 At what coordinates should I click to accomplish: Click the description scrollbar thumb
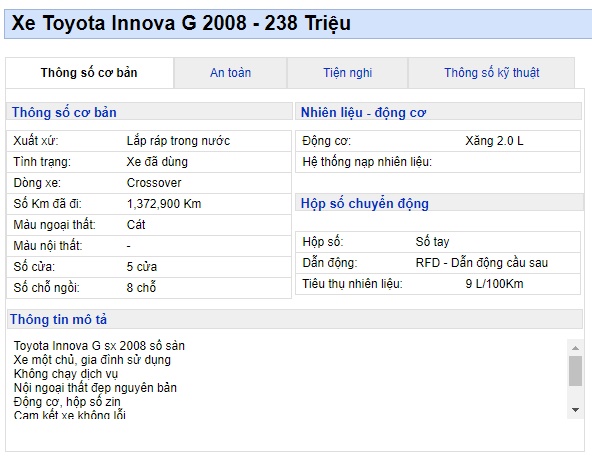575,371
